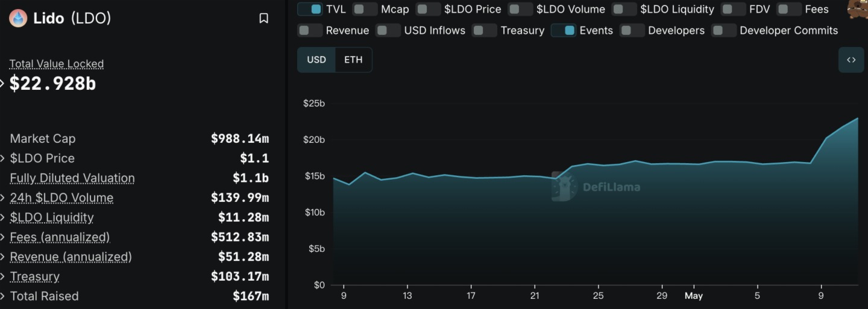Click the embed chart code icon
The height and width of the screenshot is (309, 868).
pyautogui.click(x=851, y=60)
